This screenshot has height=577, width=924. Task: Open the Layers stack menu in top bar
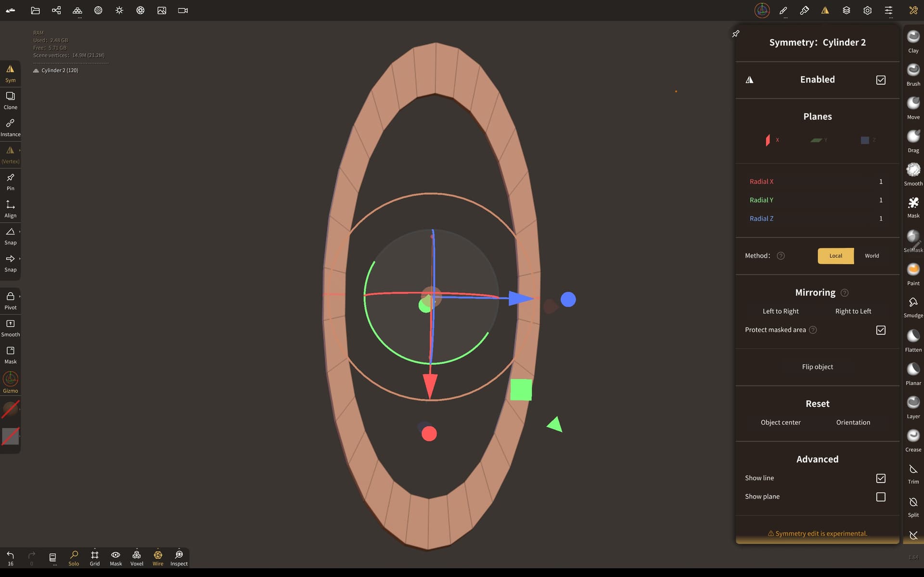coord(847,10)
